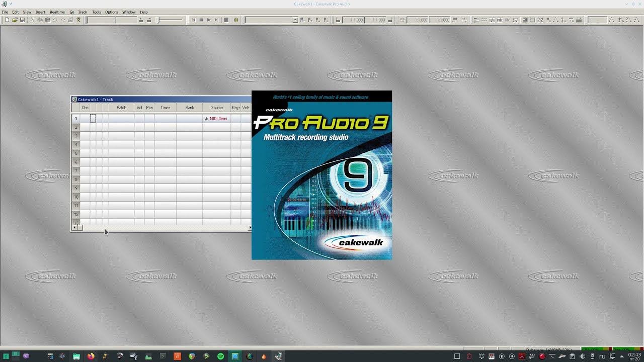Open the Go menu
The image size is (644, 362).
(72, 12)
